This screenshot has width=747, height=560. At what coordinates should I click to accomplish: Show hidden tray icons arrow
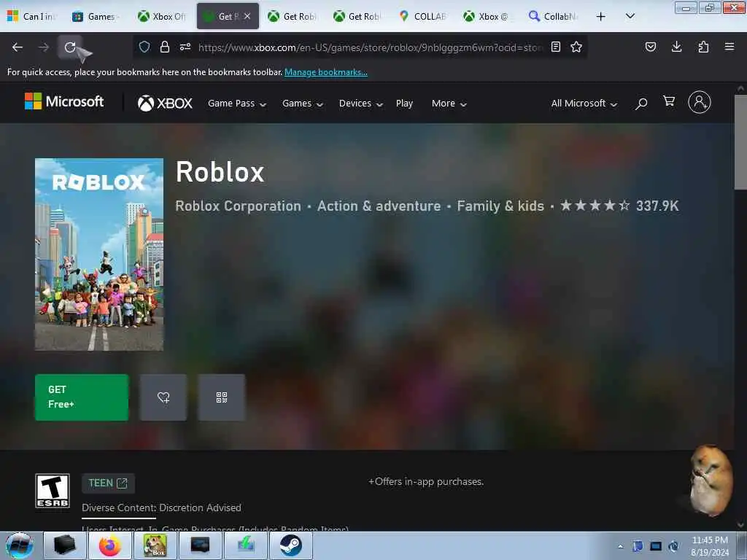pos(620,546)
